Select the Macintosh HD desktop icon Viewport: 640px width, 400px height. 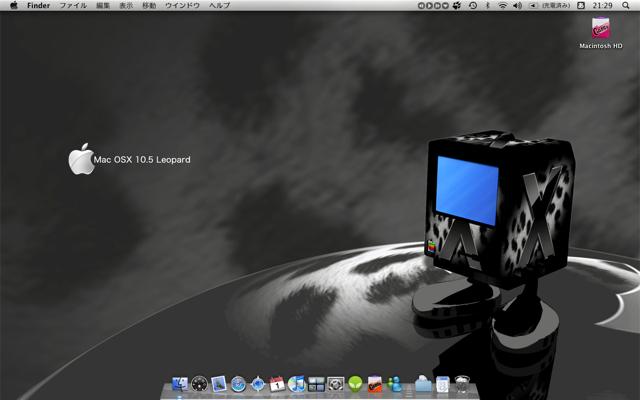pyautogui.click(x=601, y=33)
